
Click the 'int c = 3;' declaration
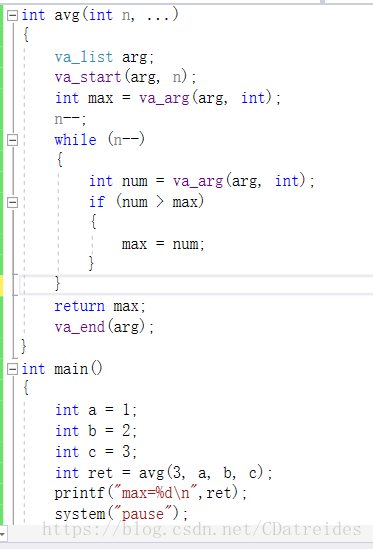pos(96,452)
